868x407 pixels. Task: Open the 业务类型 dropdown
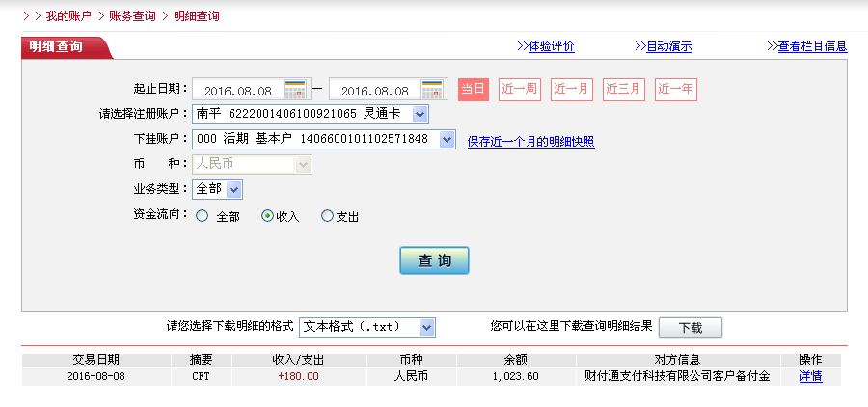(234, 189)
